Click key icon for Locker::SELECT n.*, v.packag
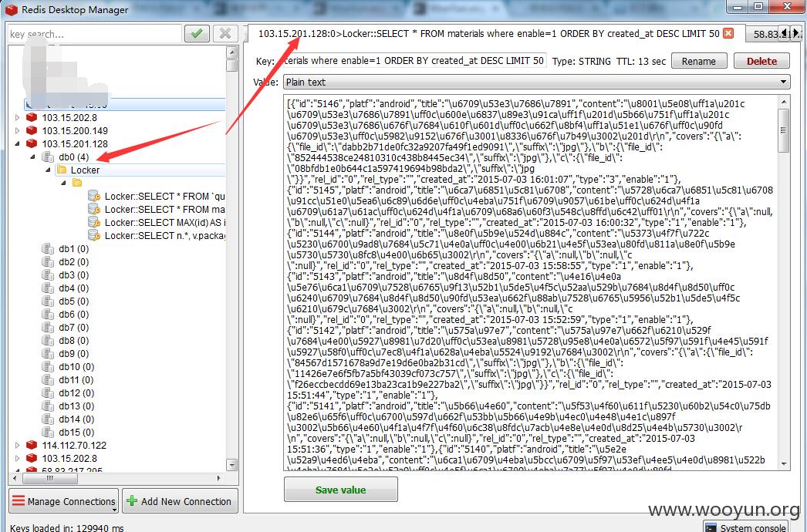Screen dimensions: 807x532 (x=93, y=236)
